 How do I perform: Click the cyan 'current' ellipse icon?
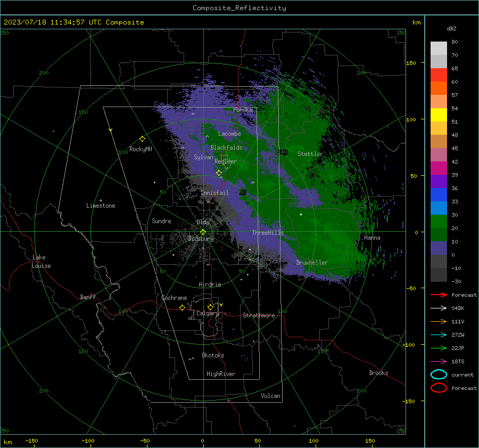(x=439, y=374)
